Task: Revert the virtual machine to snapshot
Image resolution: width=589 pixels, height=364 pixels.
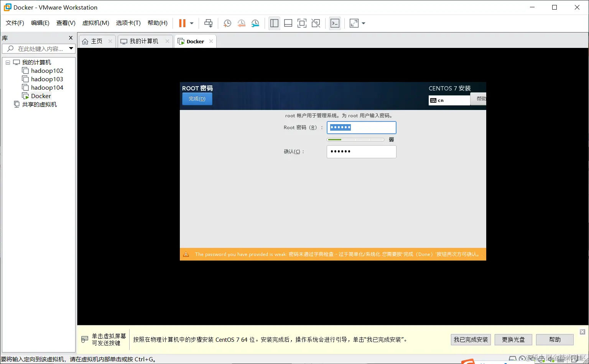Action: 241,23
